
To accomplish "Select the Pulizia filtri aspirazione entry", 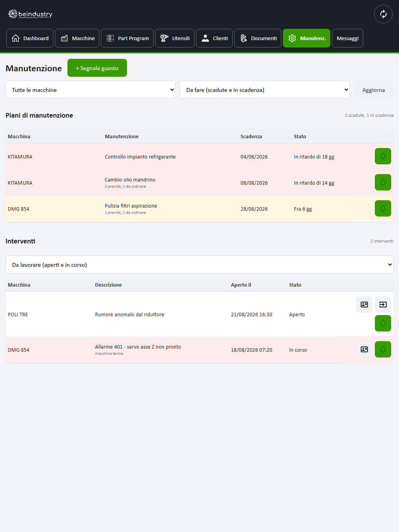I will coord(131,206).
